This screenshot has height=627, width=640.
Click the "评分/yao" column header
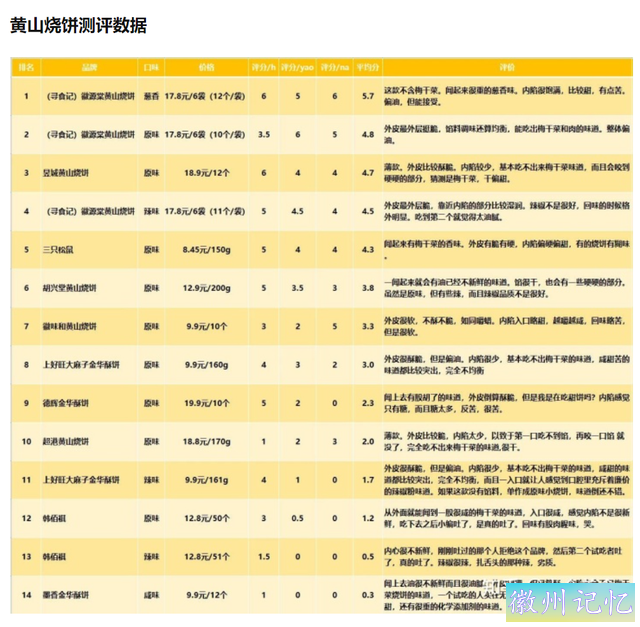(298, 67)
